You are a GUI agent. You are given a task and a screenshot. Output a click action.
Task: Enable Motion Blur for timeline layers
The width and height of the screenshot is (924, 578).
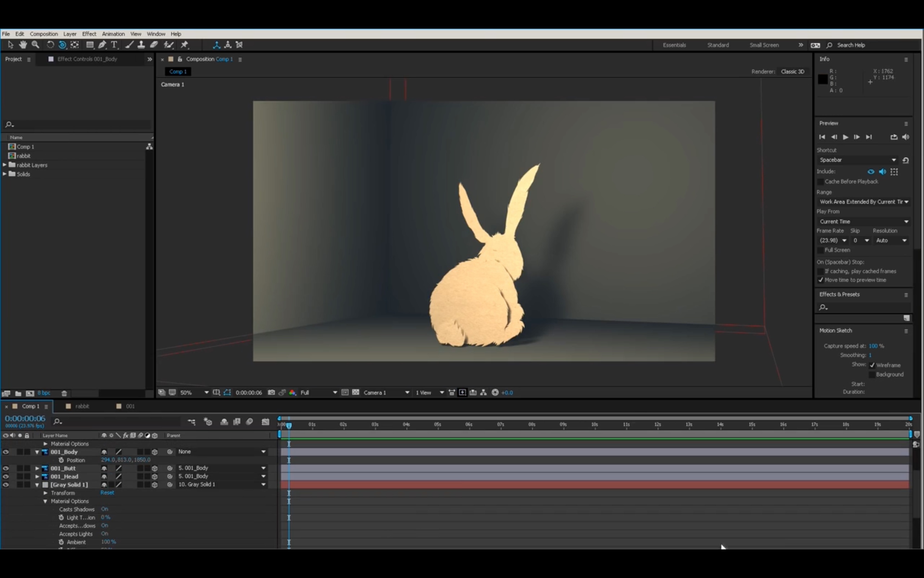(x=250, y=422)
